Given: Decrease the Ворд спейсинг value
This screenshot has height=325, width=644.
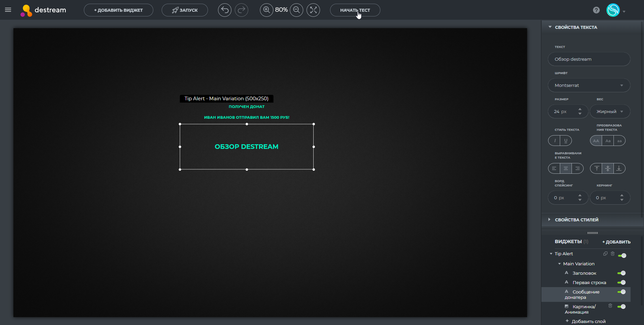Looking at the screenshot, I should pos(580,200).
